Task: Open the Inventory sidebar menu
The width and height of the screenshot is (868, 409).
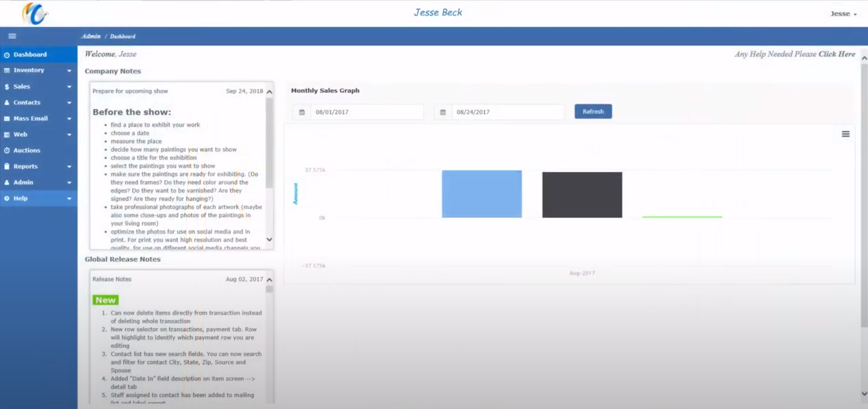Action: pos(39,70)
